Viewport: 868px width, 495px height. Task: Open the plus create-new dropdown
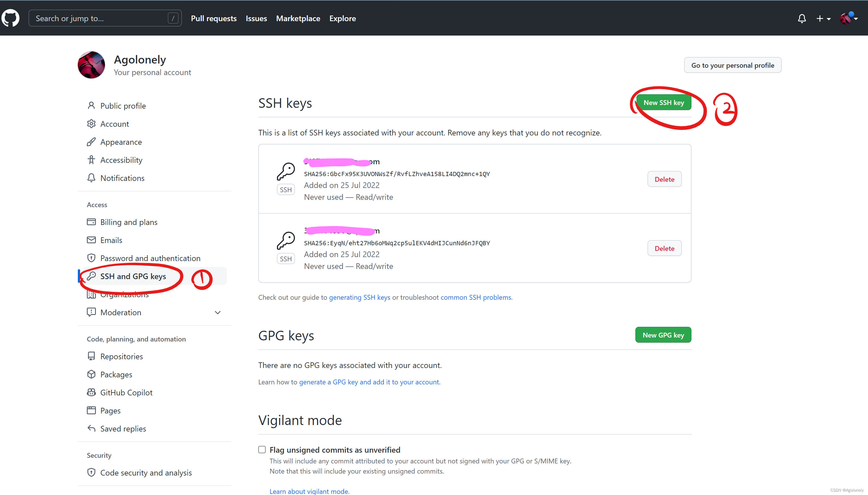[x=823, y=18]
